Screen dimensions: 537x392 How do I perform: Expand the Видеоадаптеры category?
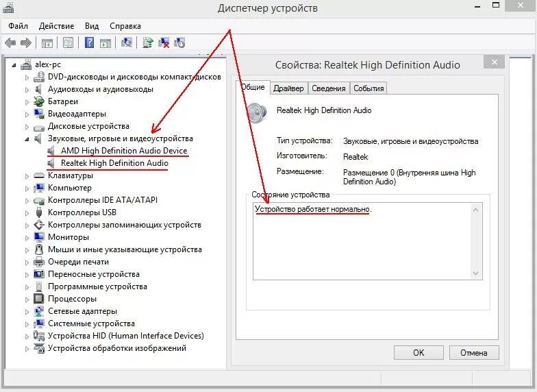click(x=27, y=114)
